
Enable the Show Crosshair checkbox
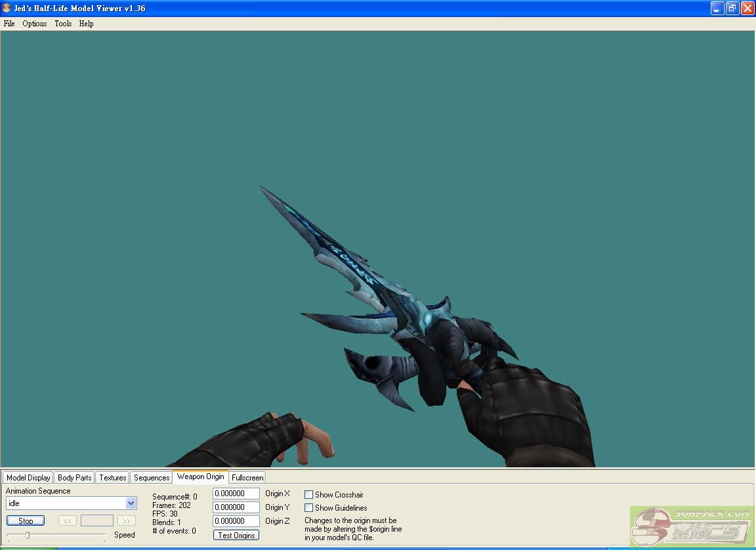[x=309, y=495]
